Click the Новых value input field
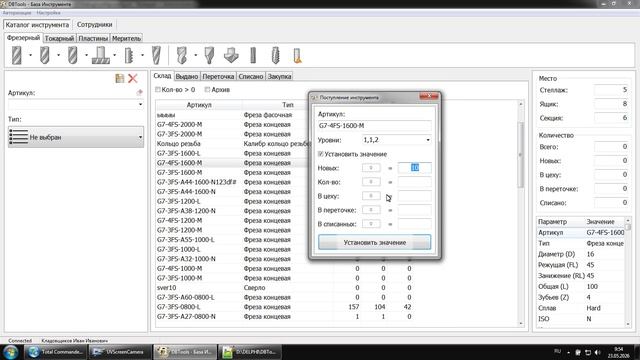The image size is (640, 360). click(414, 167)
